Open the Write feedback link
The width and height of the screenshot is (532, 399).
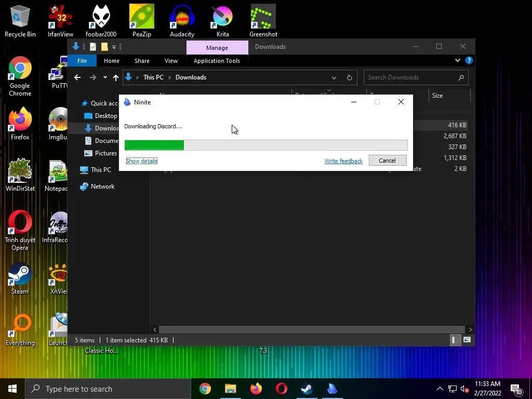343,161
